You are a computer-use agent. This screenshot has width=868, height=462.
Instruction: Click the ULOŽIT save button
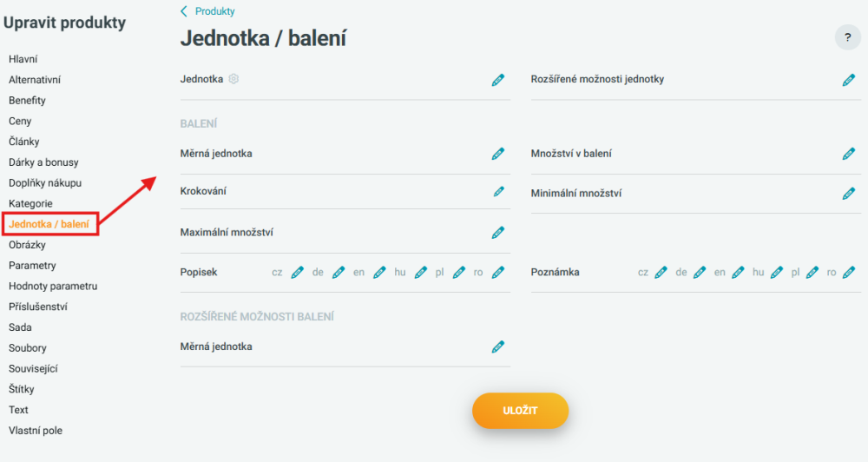tap(520, 411)
